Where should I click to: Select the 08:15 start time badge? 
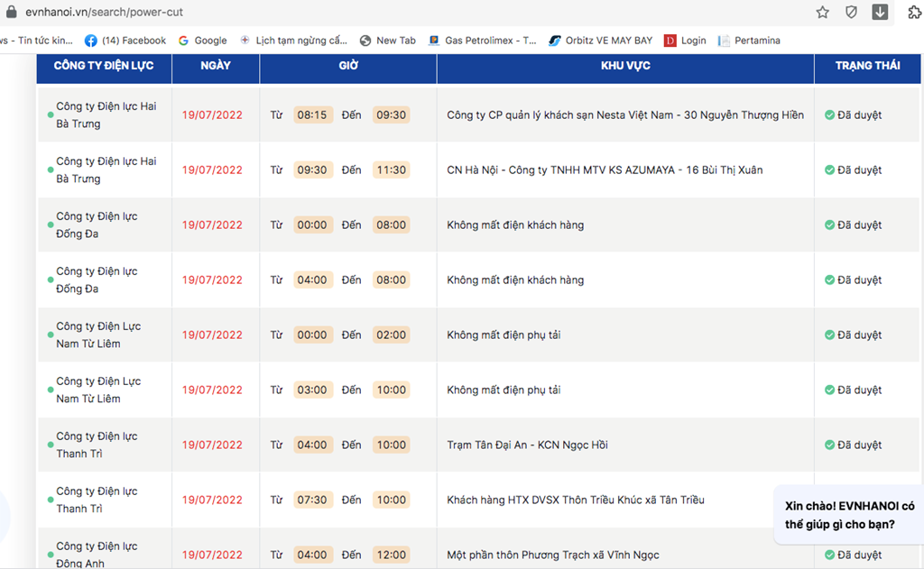pyautogui.click(x=312, y=115)
